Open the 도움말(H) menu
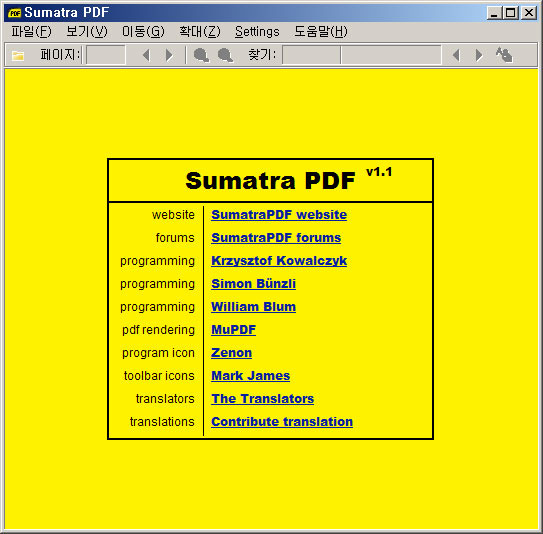 [x=321, y=32]
